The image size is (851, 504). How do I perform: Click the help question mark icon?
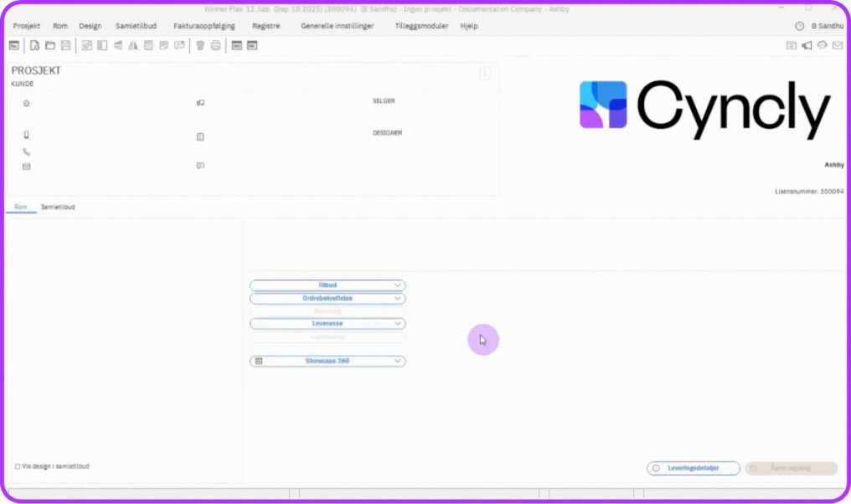tap(799, 26)
